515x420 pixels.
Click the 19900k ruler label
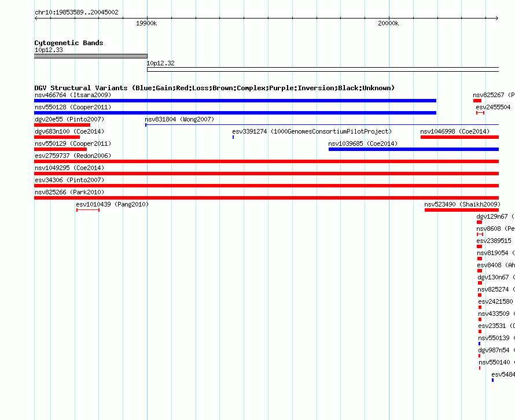(x=146, y=23)
